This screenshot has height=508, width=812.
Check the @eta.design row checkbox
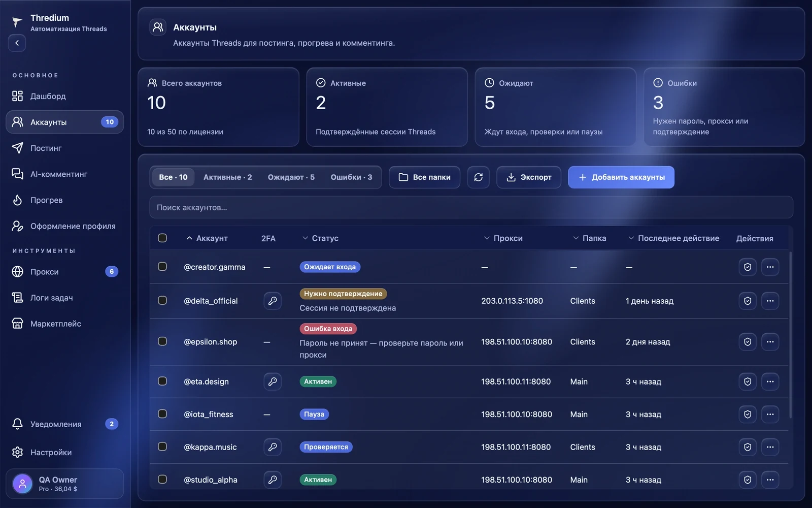(x=162, y=381)
